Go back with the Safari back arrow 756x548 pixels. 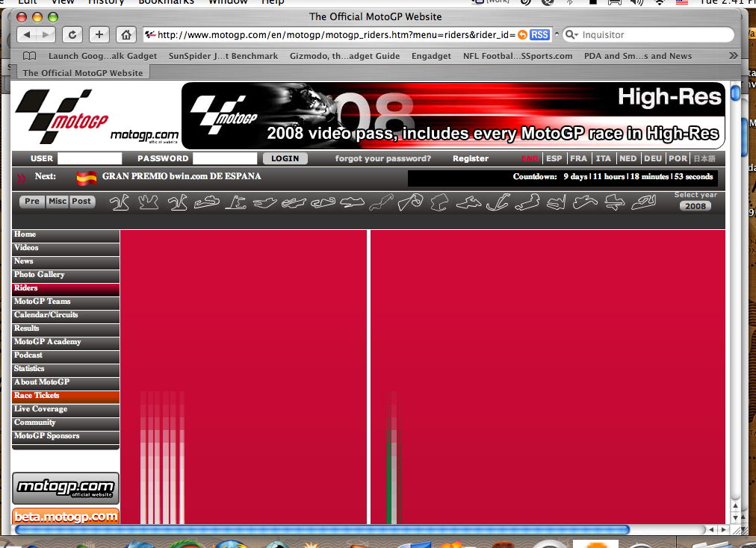tap(27, 34)
